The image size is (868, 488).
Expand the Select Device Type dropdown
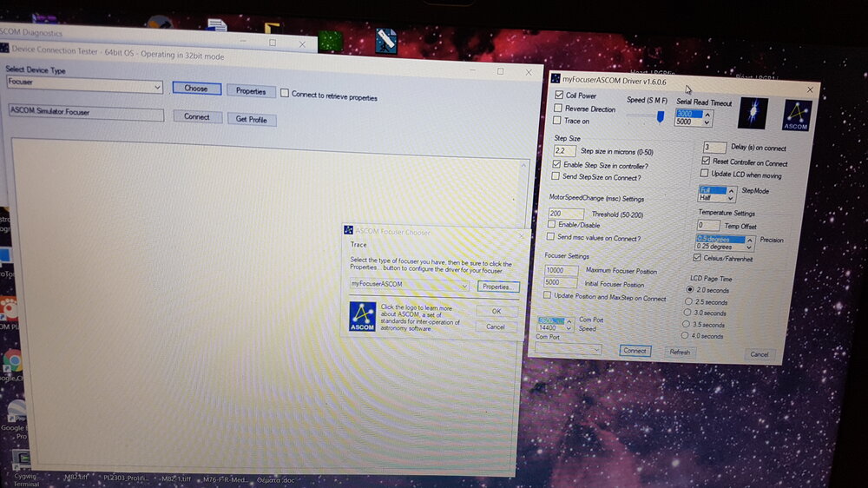(x=157, y=87)
